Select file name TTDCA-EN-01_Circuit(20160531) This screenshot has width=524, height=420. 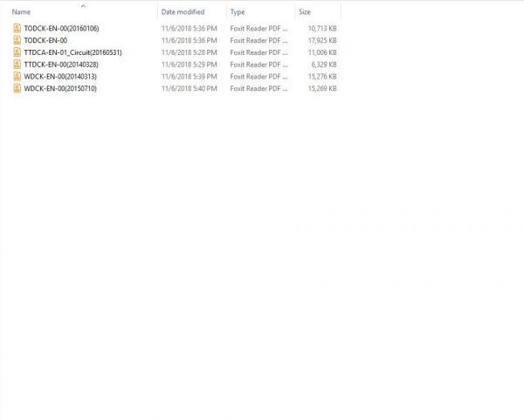(x=72, y=52)
